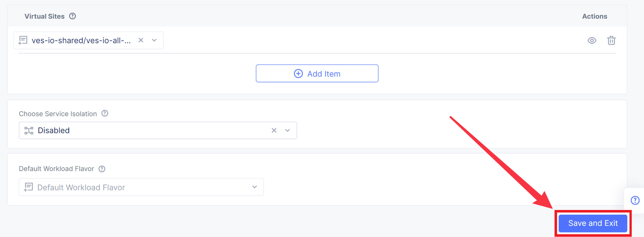The image size is (644, 237).
Task: Click the object icon in virtual site selector
Action: tap(23, 40)
